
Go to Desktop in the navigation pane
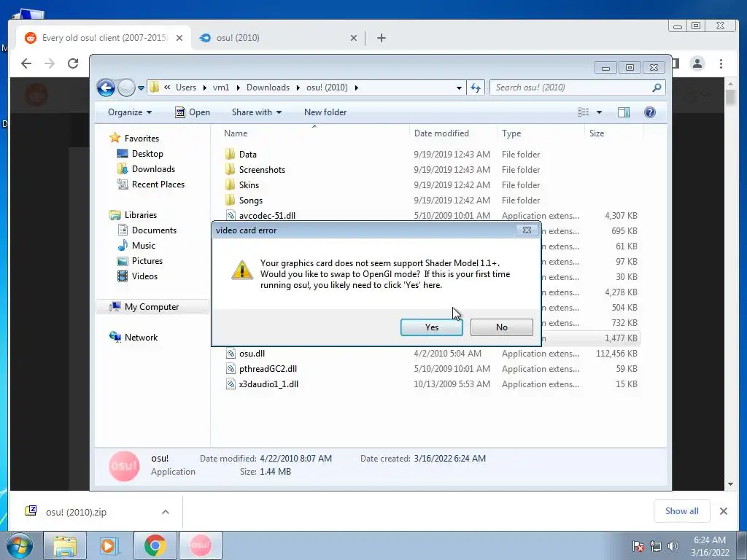point(147,154)
